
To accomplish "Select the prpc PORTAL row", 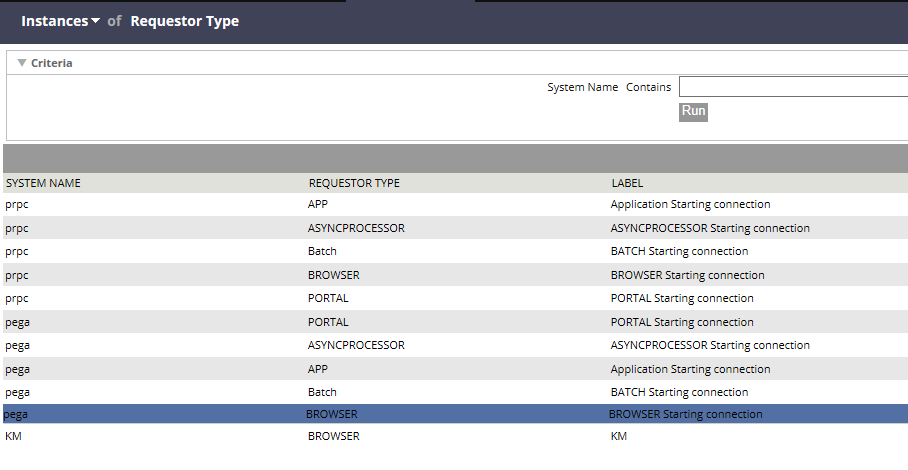I will tap(455, 298).
